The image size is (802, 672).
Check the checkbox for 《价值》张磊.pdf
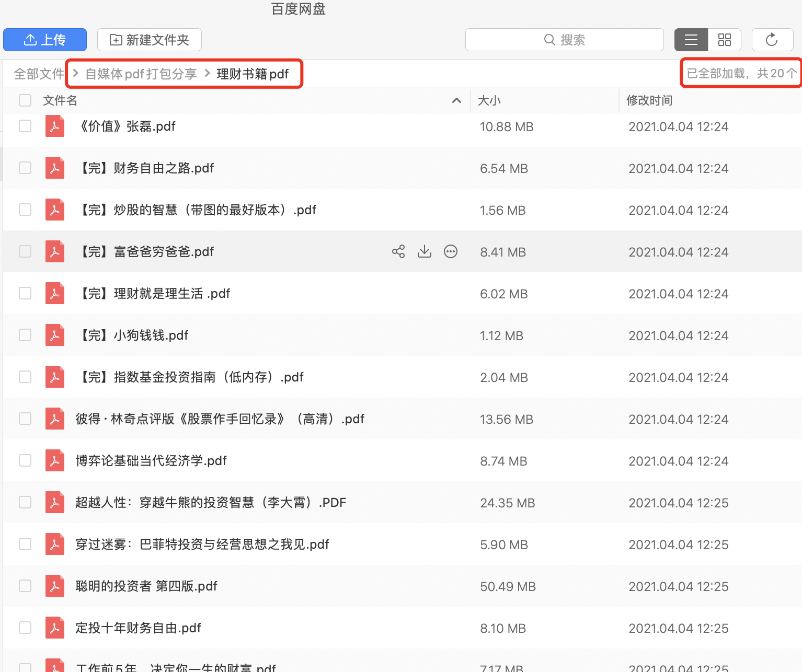click(x=25, y=126)
